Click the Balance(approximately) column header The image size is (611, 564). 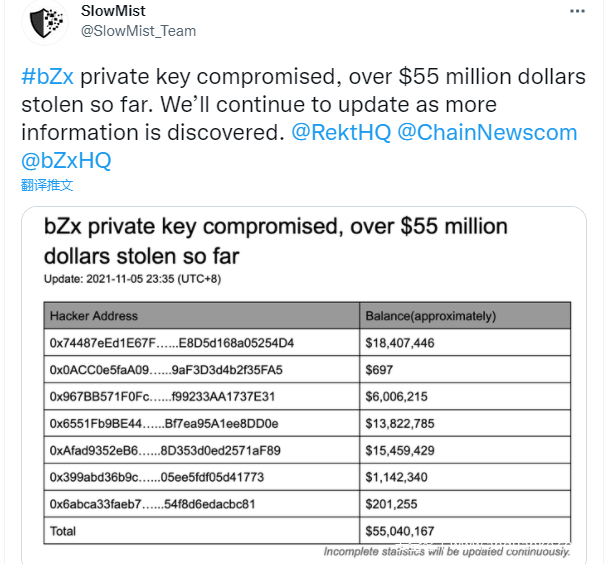430,316
